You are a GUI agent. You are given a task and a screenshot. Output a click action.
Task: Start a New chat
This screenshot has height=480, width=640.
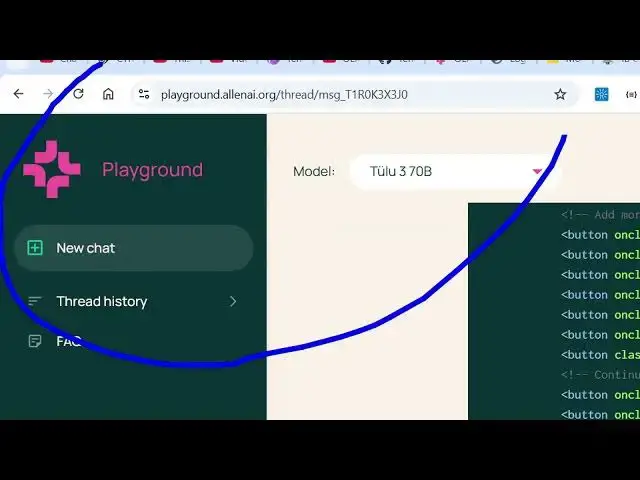pyautogui.click(x=134, y=248)
